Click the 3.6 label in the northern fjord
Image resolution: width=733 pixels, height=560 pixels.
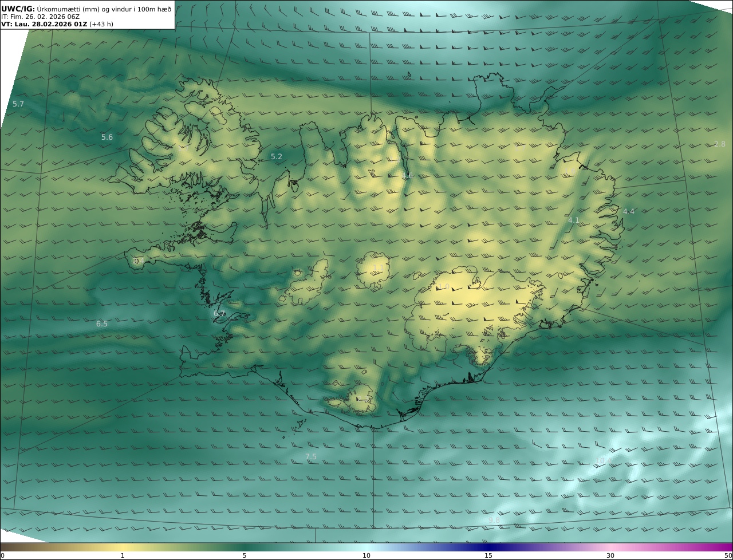point(407,176)
